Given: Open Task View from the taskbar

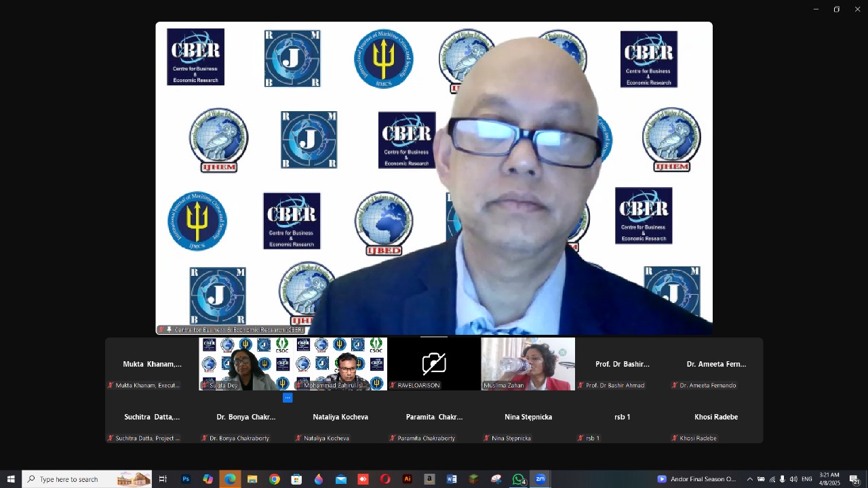Looking at the screenshot, I should 163,479.
